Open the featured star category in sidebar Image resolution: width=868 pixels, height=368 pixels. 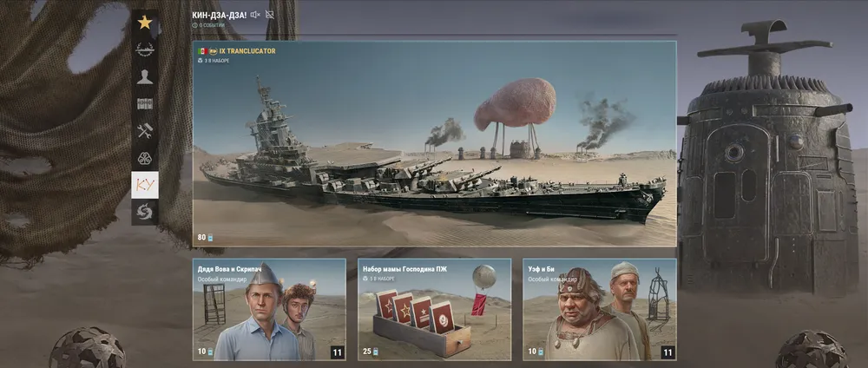click(x=145, y=22)
